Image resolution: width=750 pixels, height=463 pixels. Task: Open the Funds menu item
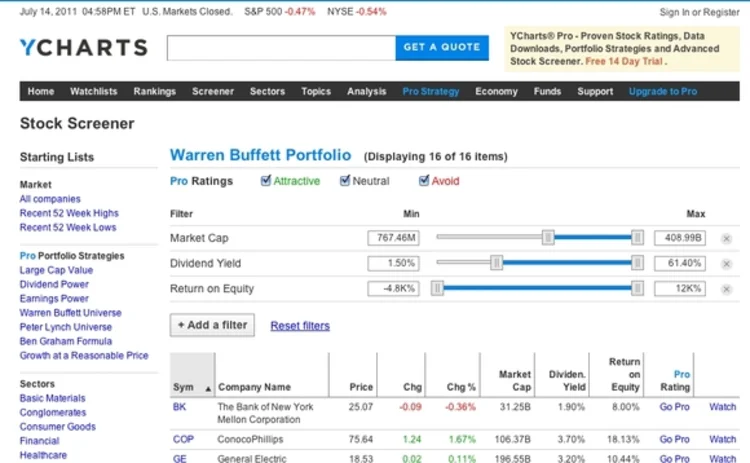547,91
